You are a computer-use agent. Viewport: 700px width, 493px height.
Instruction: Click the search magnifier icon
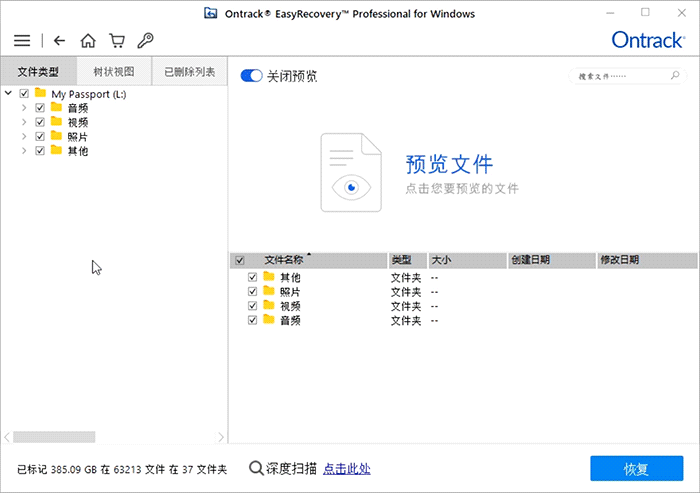tap(675, 76)
